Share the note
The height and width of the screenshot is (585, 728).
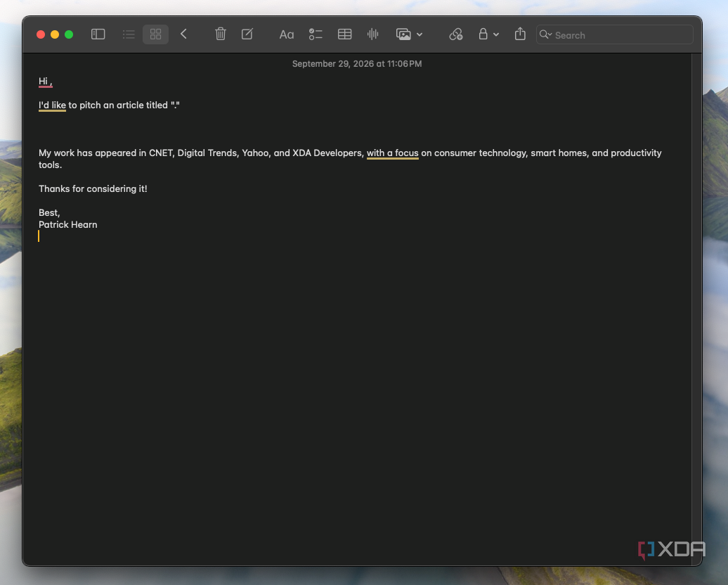521,34
